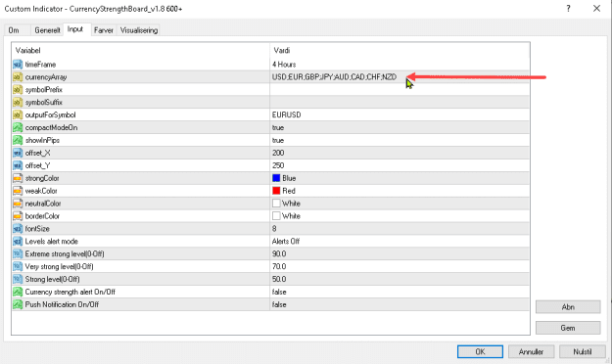Click the help question mark button

click(568, 9)
